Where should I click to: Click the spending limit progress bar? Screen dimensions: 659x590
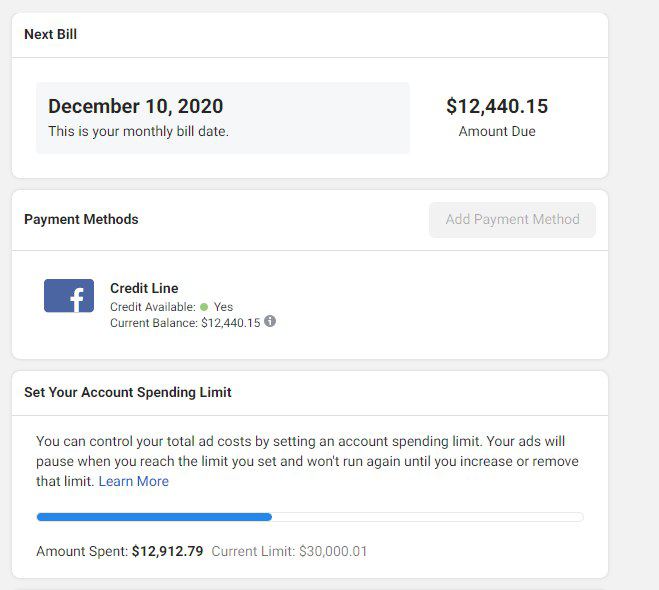point(310,517)
